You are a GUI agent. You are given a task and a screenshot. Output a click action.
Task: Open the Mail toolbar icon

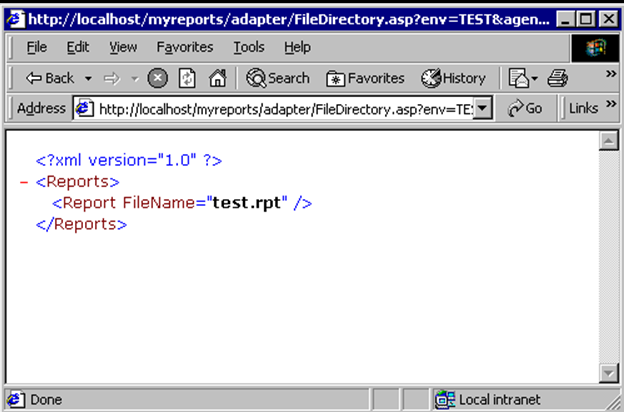(x=519, y=78)
